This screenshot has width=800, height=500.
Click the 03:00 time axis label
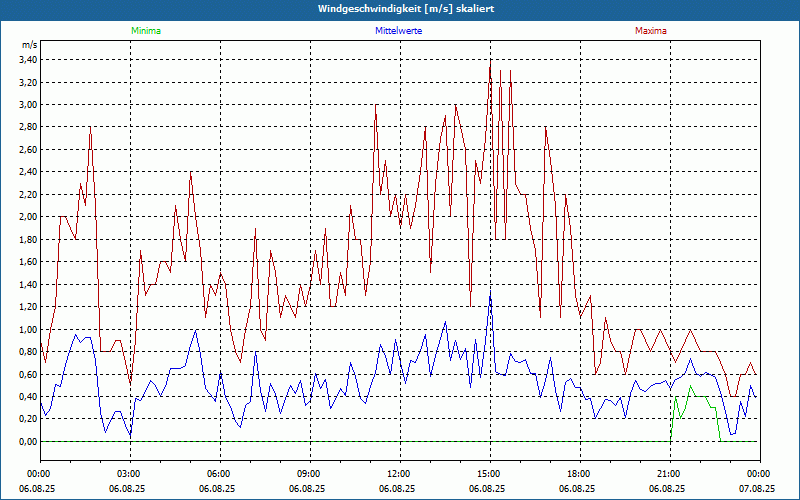click(x=131, y=474)
